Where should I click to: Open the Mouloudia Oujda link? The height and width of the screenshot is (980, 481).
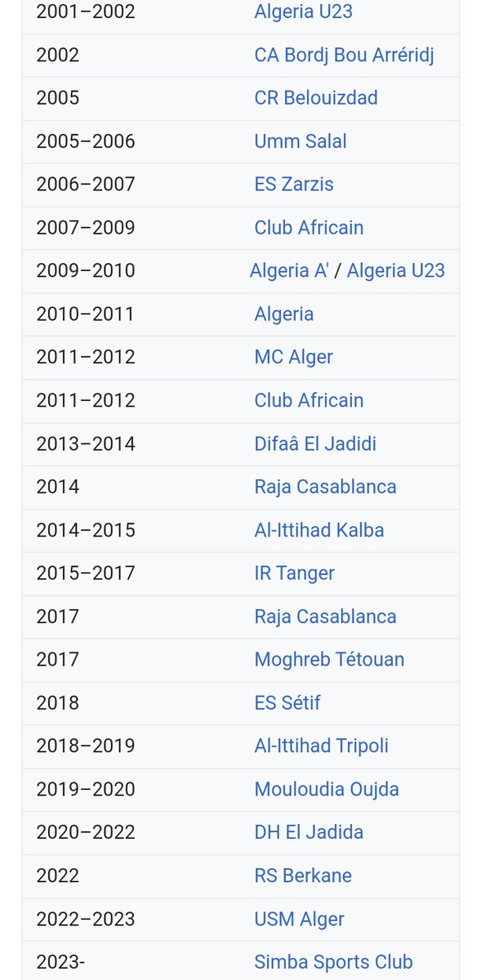pos(327,790)
